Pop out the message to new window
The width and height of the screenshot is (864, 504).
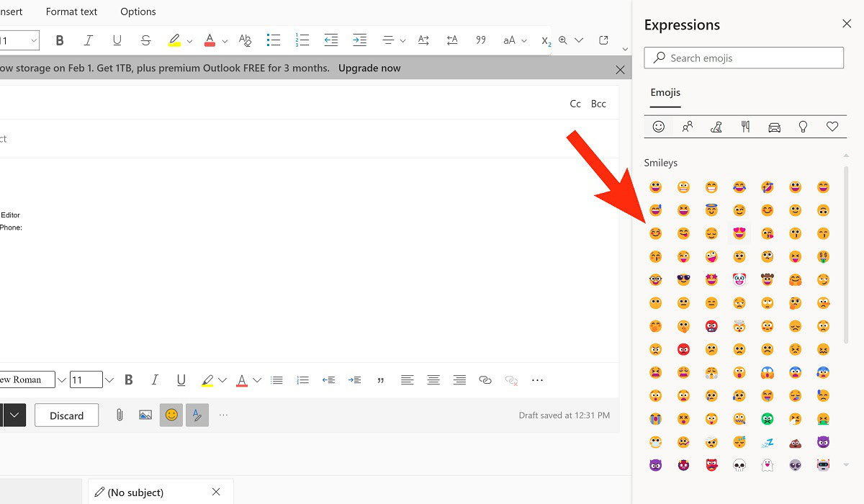[x=603, y=40]
